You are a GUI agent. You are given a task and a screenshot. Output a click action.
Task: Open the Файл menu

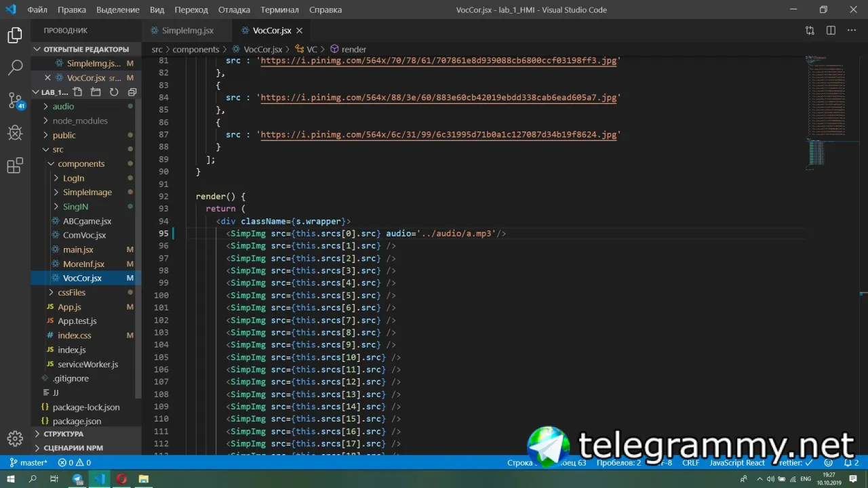click(37, 10)
